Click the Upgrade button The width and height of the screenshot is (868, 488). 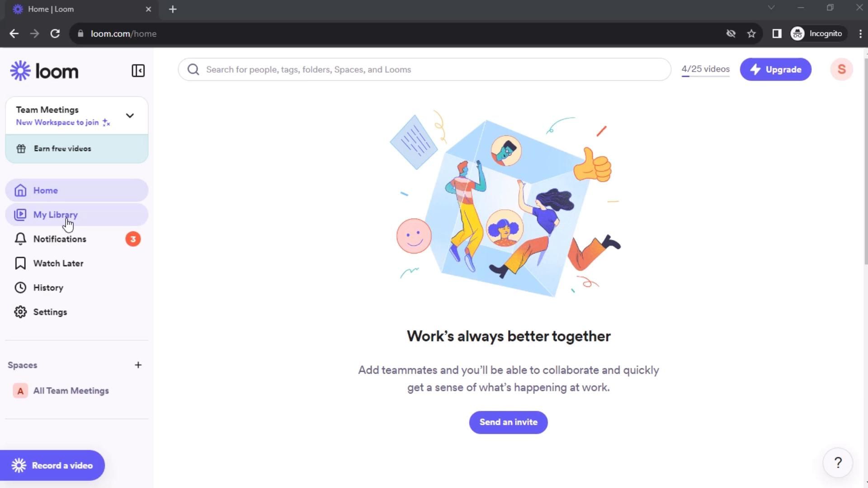(775, 69)
